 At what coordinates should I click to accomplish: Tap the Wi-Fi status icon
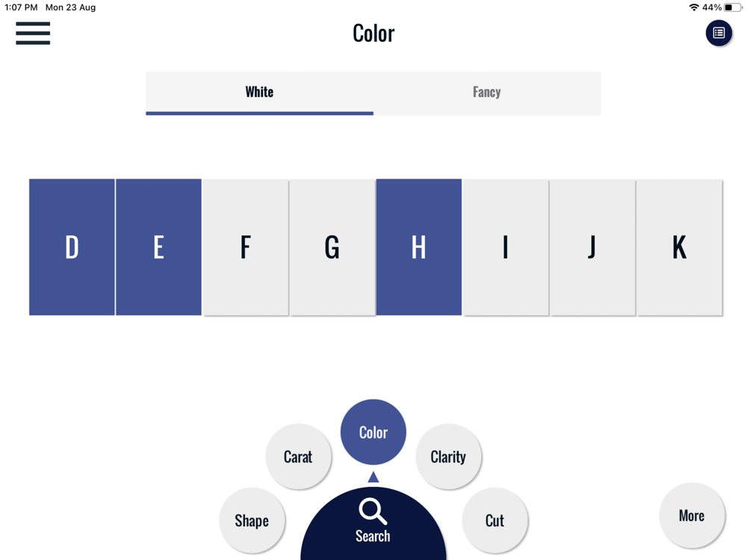694,7
